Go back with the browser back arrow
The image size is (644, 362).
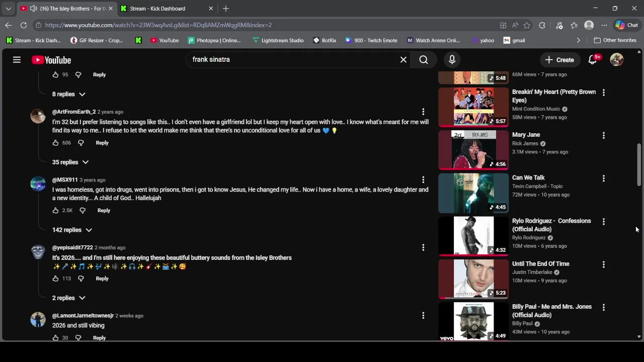(9, 25)
